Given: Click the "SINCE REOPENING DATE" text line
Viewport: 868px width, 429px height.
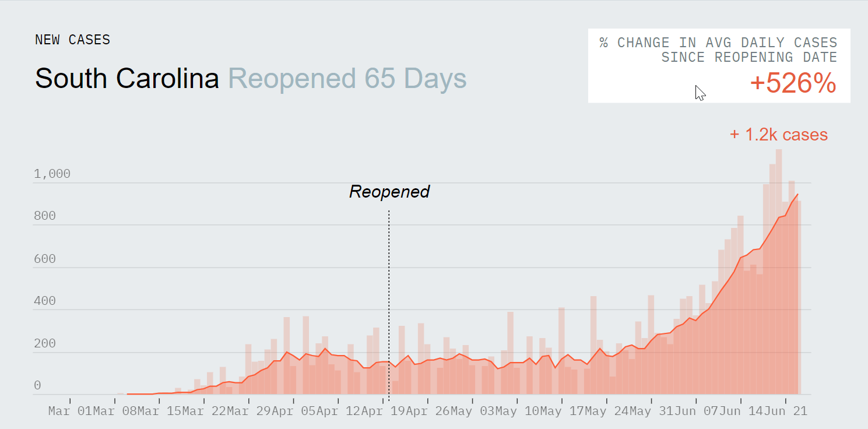Looking at the screenshot, I should [749, 57].
